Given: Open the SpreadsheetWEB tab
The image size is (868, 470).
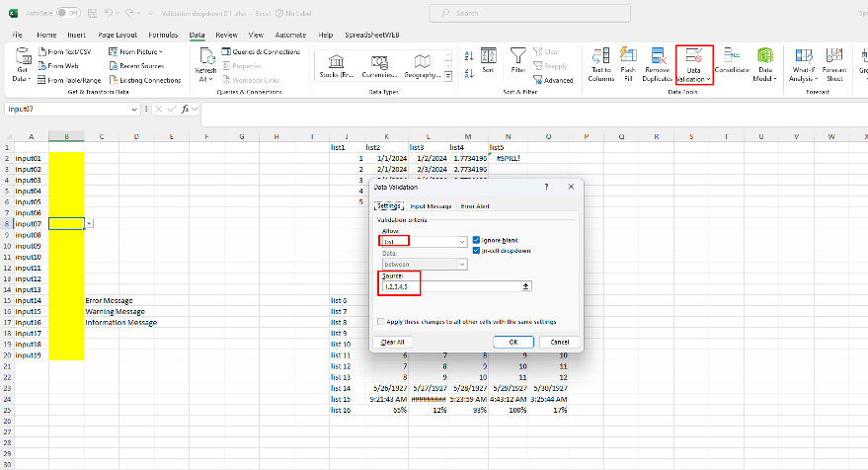Looking at the screenshot, I should 372,35.
